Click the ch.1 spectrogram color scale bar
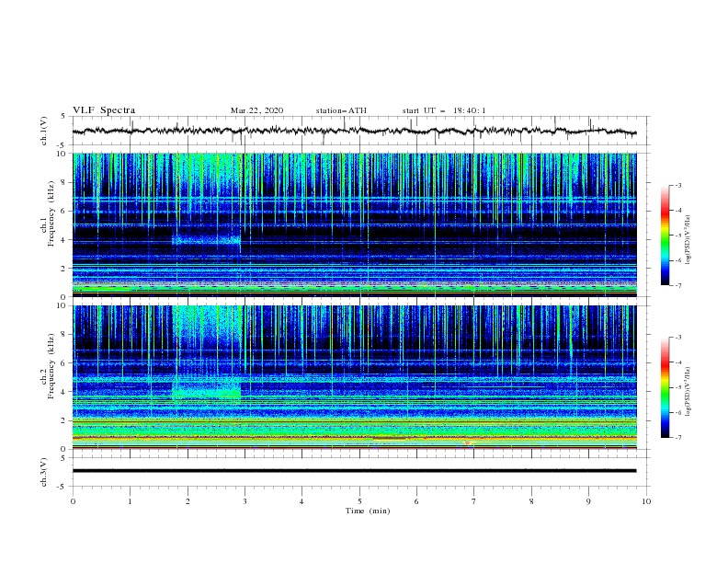 tap(665, 236)
